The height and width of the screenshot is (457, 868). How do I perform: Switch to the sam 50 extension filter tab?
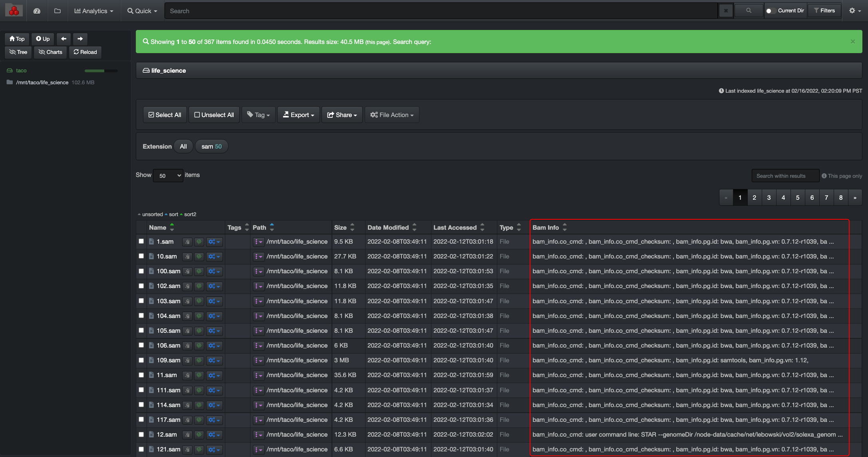(211, 146)
